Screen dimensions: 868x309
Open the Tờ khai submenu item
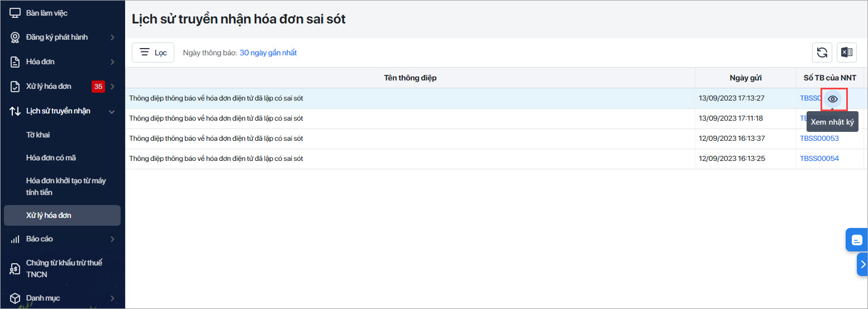click(38, 135)
